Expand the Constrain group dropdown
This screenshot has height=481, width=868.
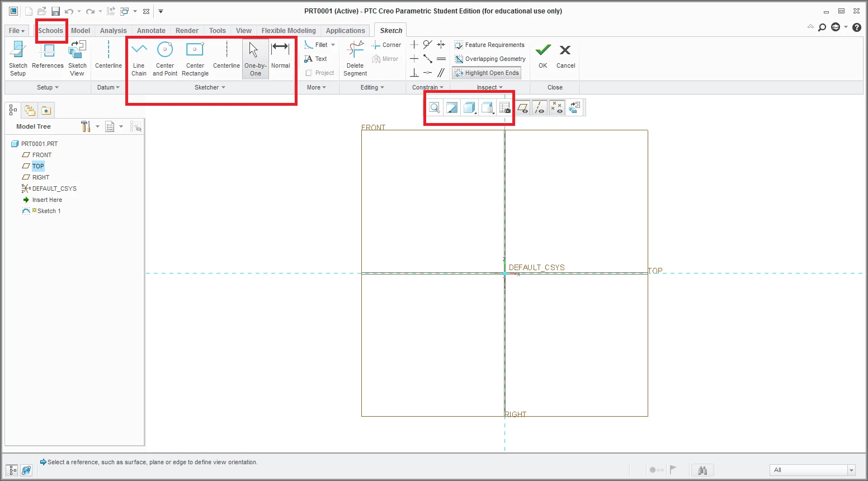tap(428, 87)
